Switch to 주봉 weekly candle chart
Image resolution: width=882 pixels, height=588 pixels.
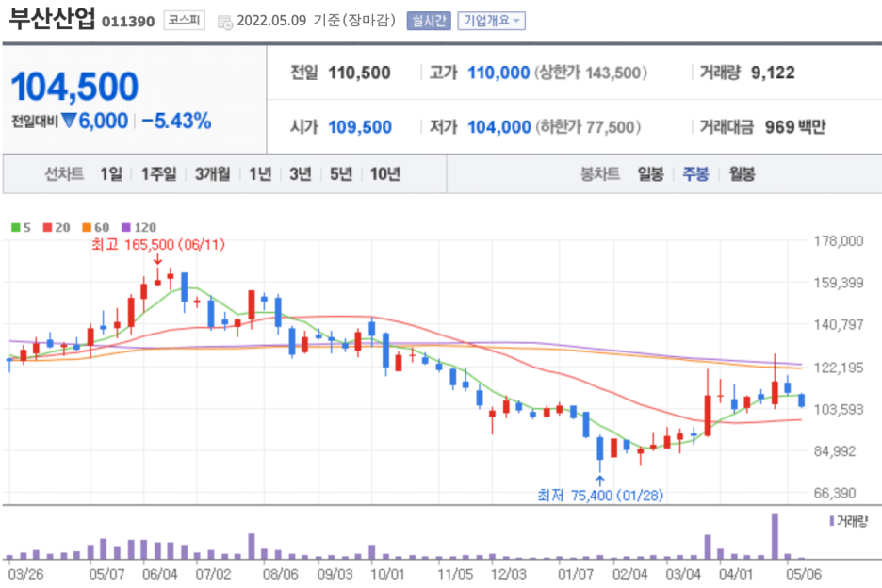pyautogui.click(x=695, y=174)
